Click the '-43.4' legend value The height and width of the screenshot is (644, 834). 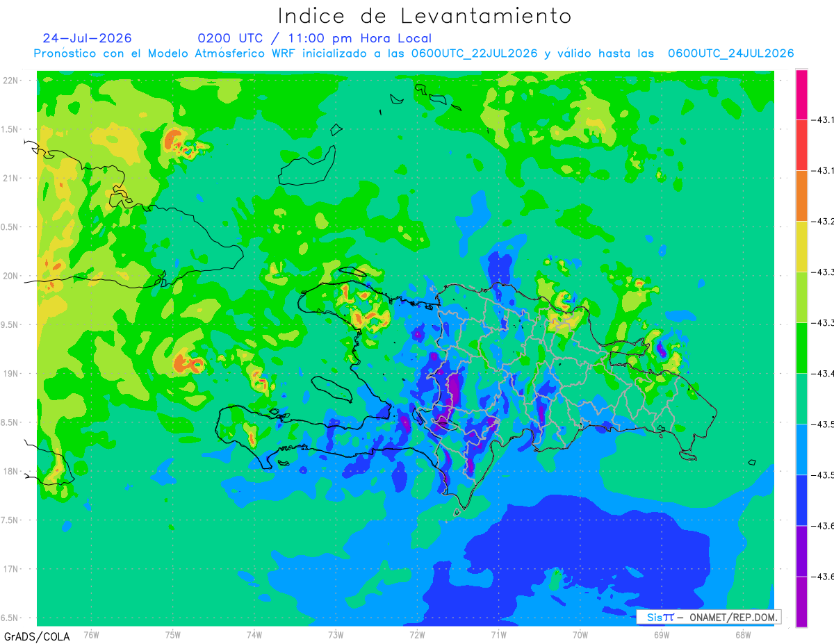pyautogui.click(x=824, y=374)
